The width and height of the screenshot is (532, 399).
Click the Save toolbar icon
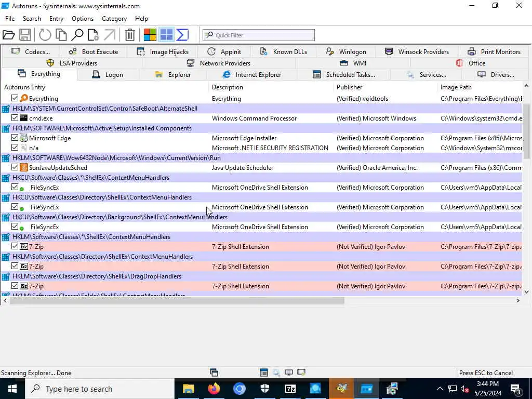[x=25, y=35]
